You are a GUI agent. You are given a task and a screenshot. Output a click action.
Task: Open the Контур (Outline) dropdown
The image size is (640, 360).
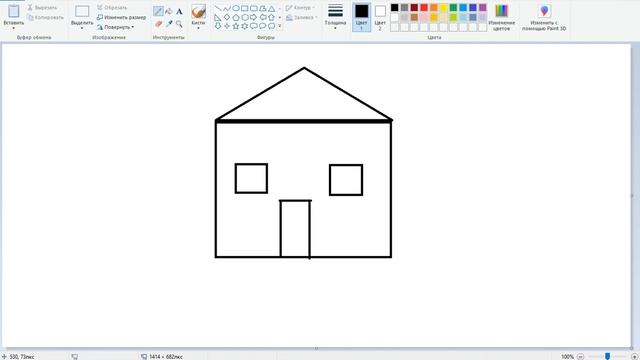(x=300, y=8)
